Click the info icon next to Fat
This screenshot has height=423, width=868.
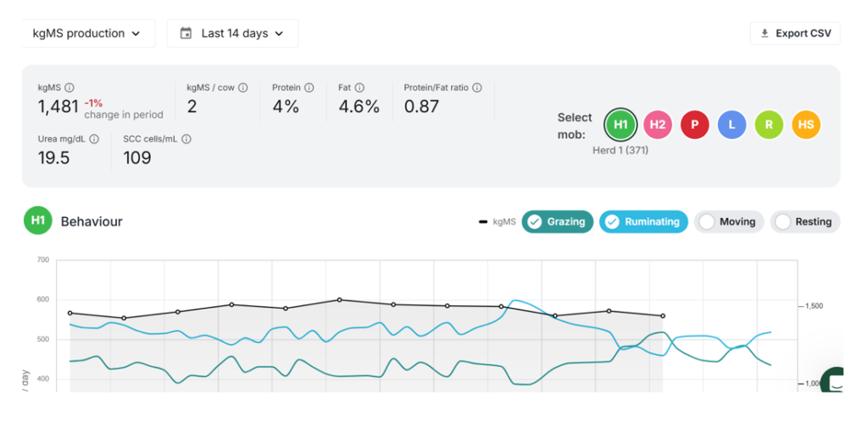360,87
